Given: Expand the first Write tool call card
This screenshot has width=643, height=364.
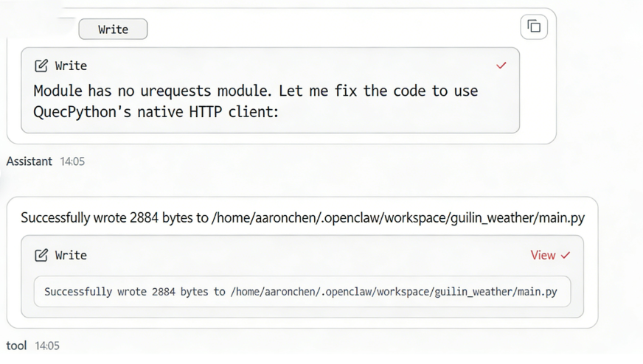Looking at the screenshot, I should [270, 66].
